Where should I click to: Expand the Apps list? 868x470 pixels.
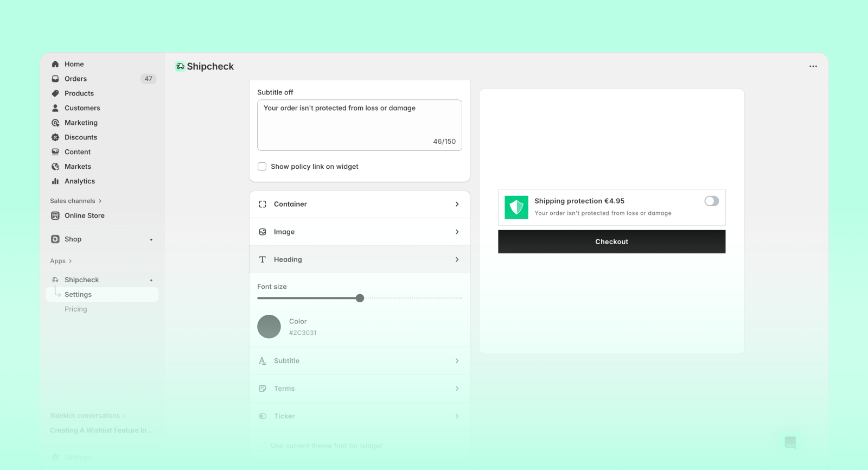(x=61, y=261)
